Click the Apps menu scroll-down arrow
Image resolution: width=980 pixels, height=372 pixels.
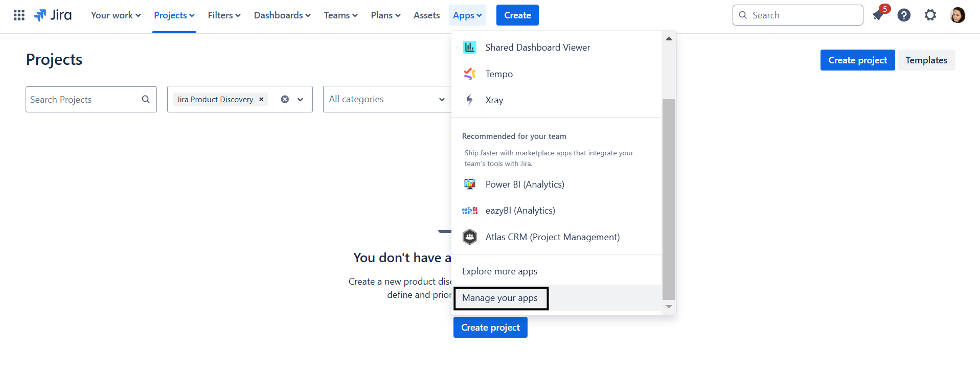(x=669, y=307)
